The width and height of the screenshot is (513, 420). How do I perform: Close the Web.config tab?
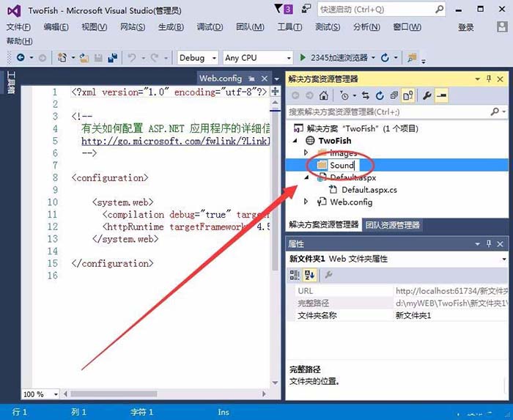click(x=265, y=79)
